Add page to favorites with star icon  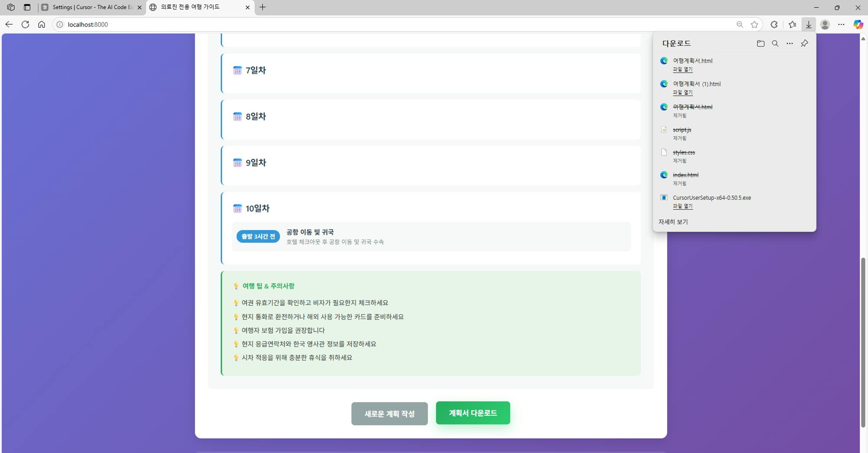754,24
